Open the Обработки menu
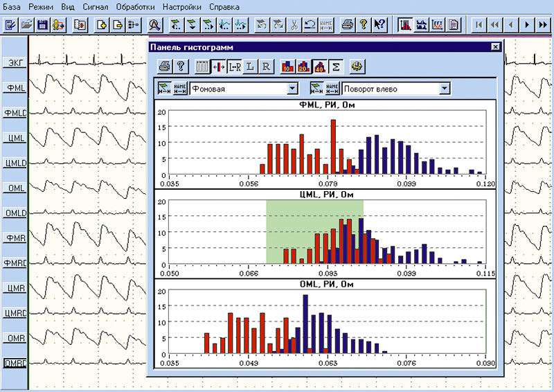The width and height of the screenshot is (554, 392). [135, 7]
